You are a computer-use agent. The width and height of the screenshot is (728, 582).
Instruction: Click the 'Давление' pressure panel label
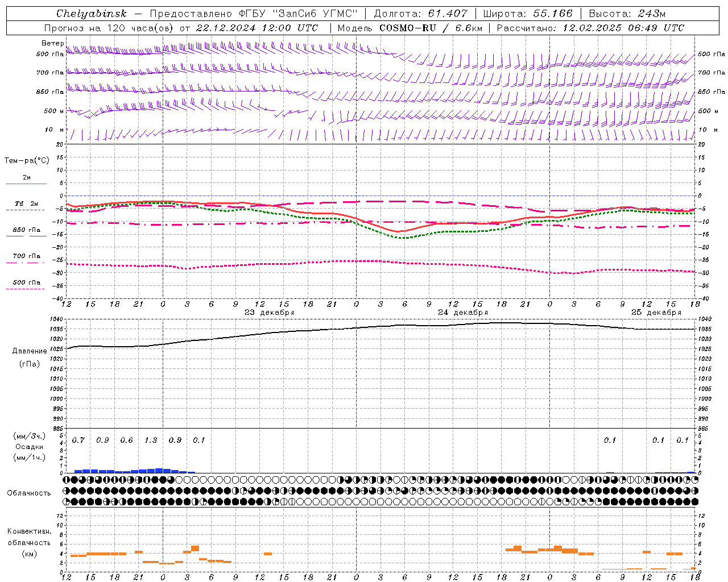29,351
